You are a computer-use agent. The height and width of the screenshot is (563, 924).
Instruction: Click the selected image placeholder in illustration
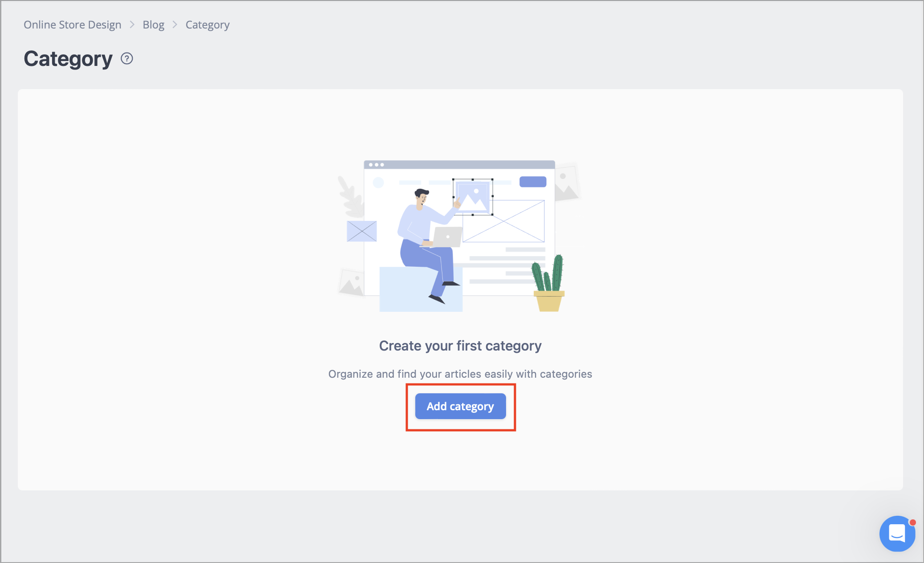click(x=473, y=197)
